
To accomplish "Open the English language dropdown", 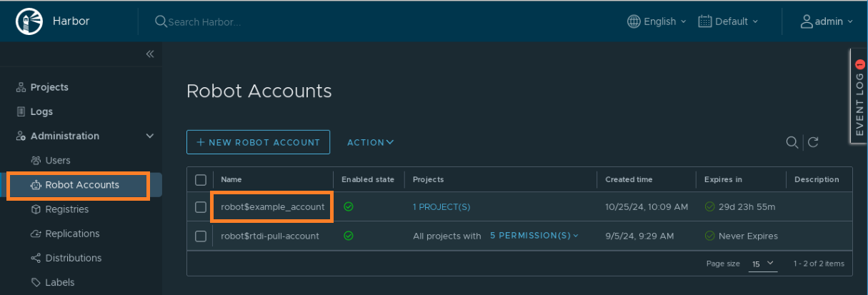I will pos(657,21).
